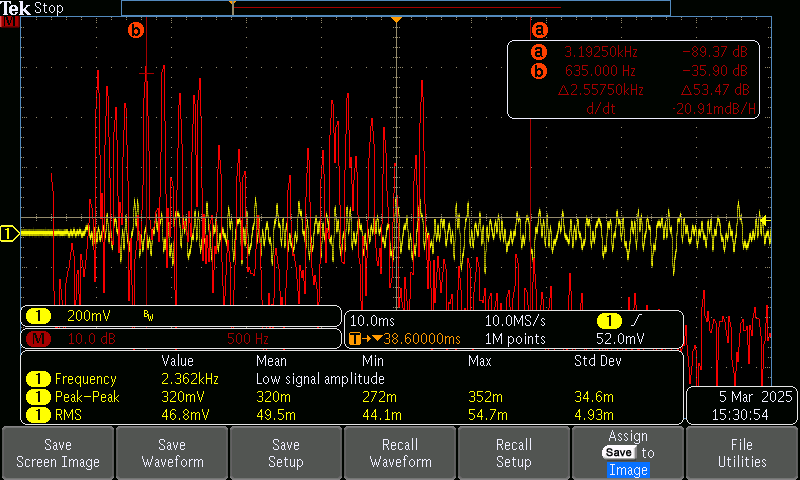Click the orange trigger position marker at top
The width and height of the screenshot is (800, 480).
pos(397,20)
